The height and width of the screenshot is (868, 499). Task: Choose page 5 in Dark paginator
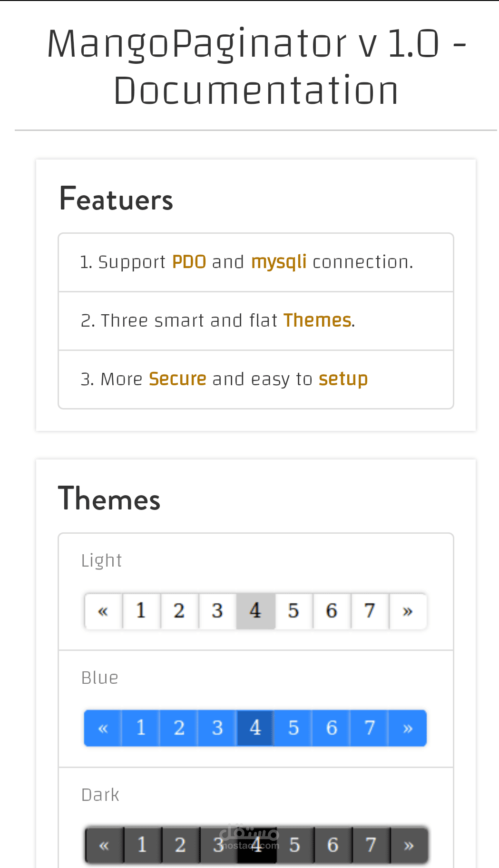coord(295,845)
